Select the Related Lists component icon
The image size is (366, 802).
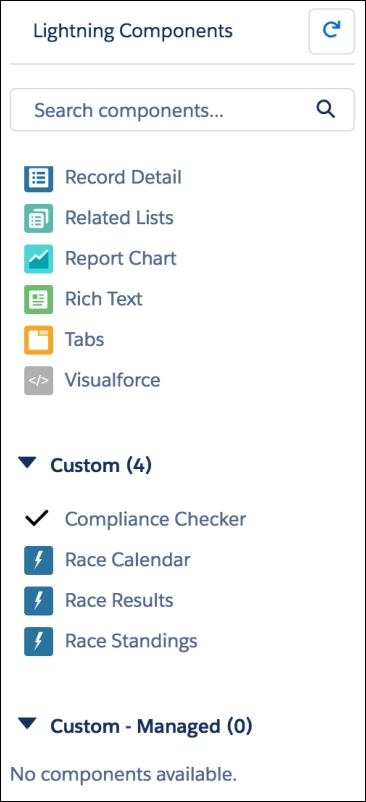pyautogui.click(x=38, y=218)
